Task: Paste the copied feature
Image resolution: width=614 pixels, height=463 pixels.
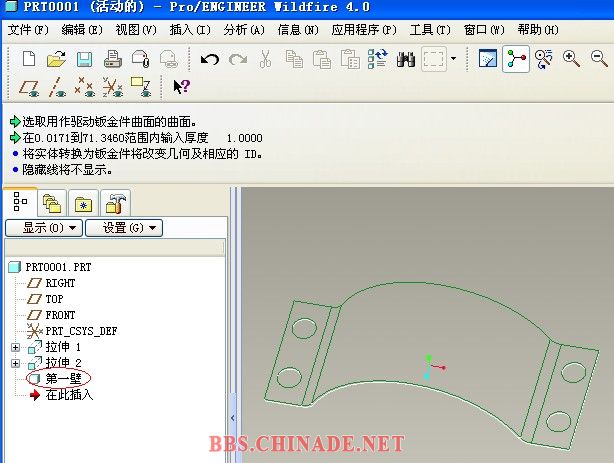Action: click(x=322, y=59)
